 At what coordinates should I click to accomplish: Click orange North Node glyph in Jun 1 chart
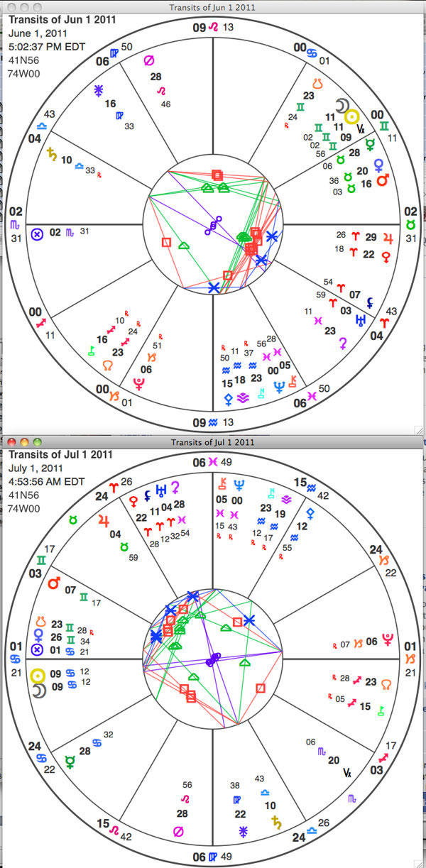coord(107,366)
